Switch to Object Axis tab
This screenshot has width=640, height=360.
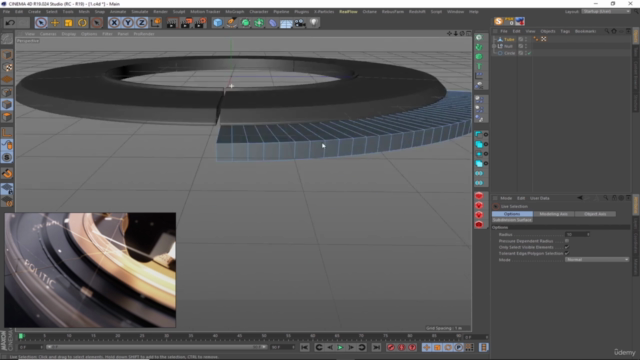(x=595, y=214)
